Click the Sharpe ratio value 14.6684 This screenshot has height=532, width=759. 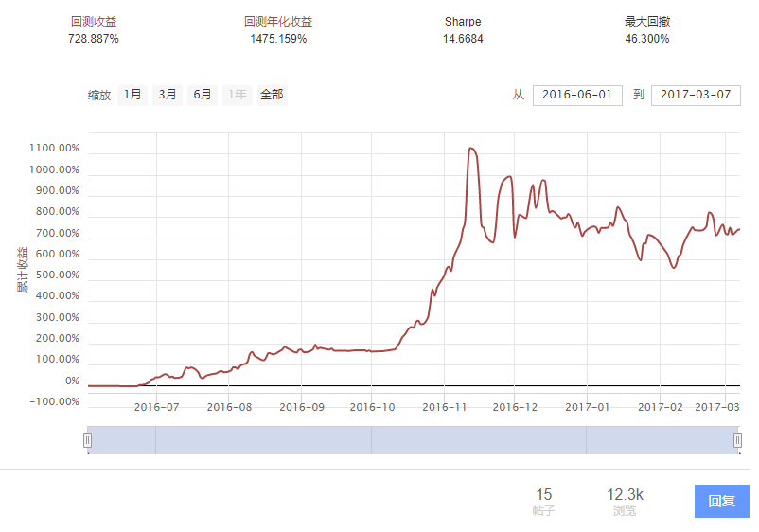[x=463, y=39]
